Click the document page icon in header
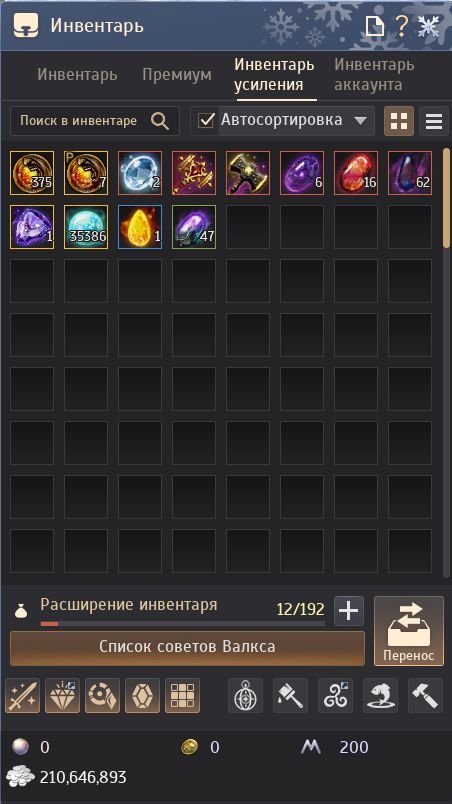 point(375,26)
